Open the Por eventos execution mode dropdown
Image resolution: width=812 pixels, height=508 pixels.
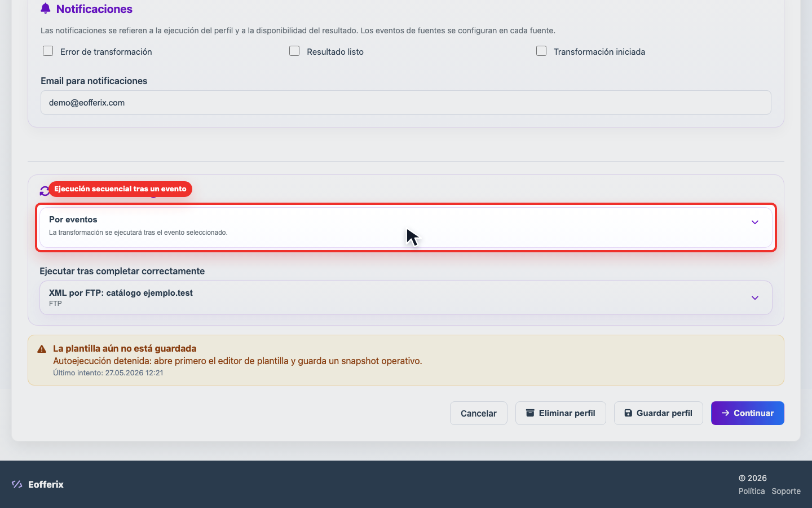(x=406, y=227)
